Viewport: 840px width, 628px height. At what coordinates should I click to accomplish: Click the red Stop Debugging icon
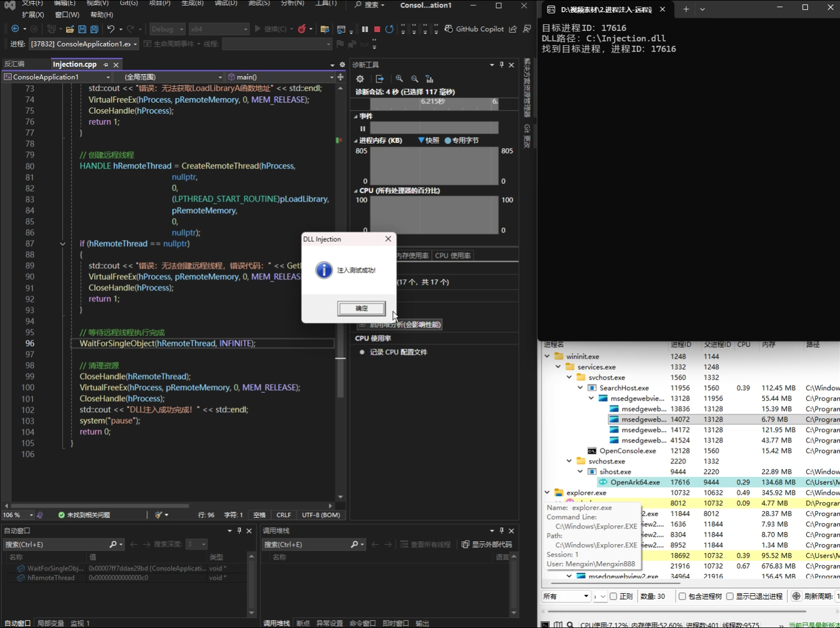point(377,29)
